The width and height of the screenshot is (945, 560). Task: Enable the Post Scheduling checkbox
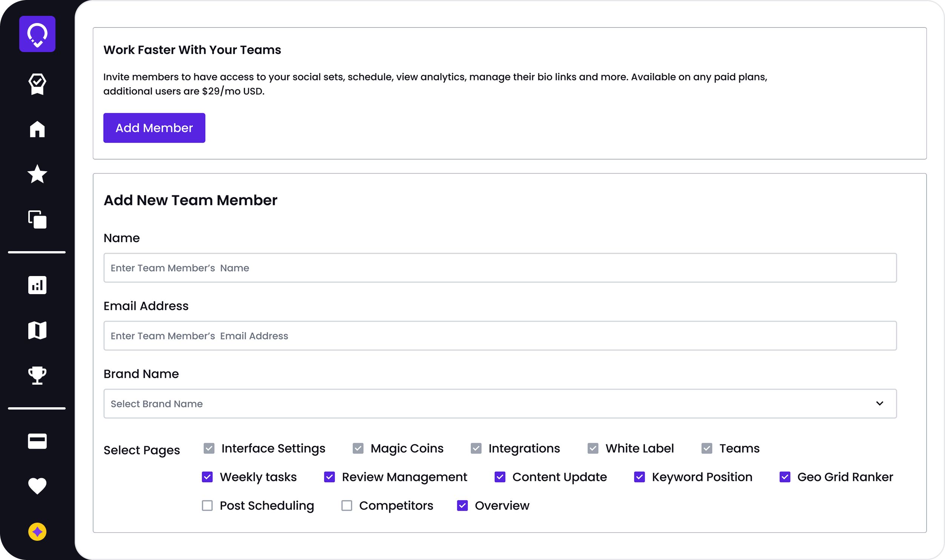pyautogui.click(x=207, y=505)
